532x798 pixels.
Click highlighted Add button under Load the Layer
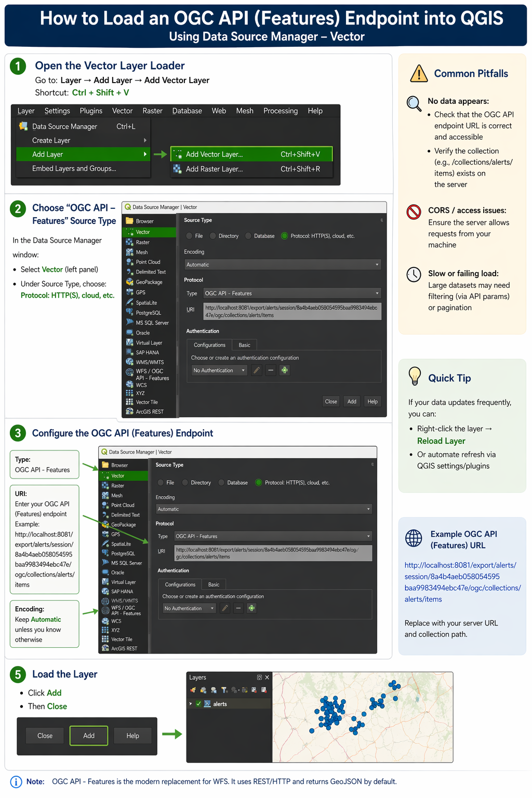pyautogui.click(x=89, y=736)
